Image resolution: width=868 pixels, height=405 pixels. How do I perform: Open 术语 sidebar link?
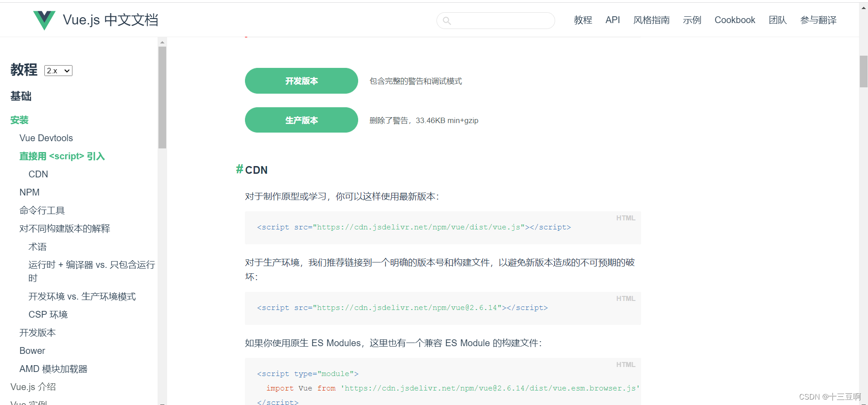38,247
